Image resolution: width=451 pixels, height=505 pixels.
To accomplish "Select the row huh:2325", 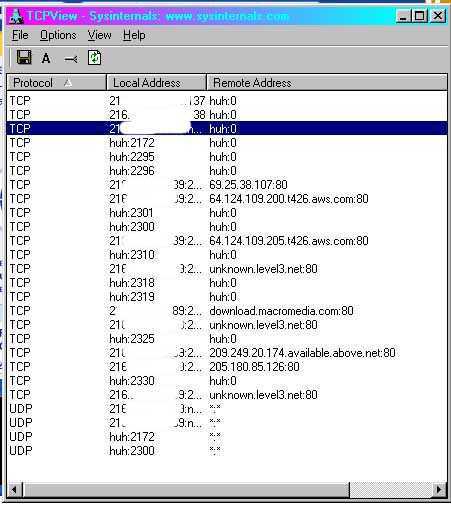I will tap(227, 339).
